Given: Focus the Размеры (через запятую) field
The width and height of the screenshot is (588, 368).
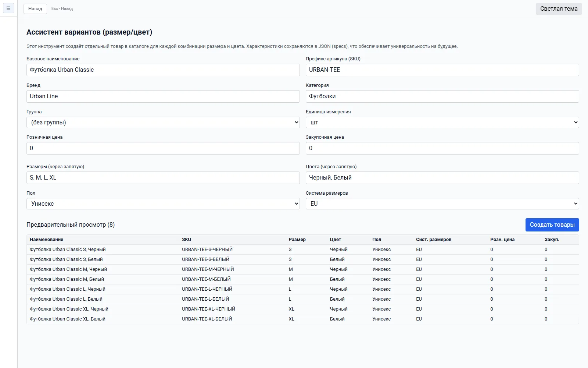Looking at the screenshot, I should (x=163, y=178).
